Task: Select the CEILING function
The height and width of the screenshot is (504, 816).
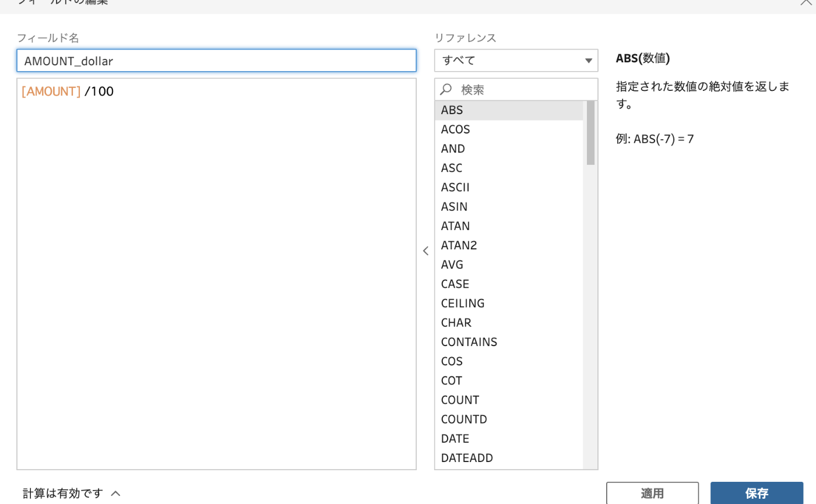Action: (x=509, y=303)
